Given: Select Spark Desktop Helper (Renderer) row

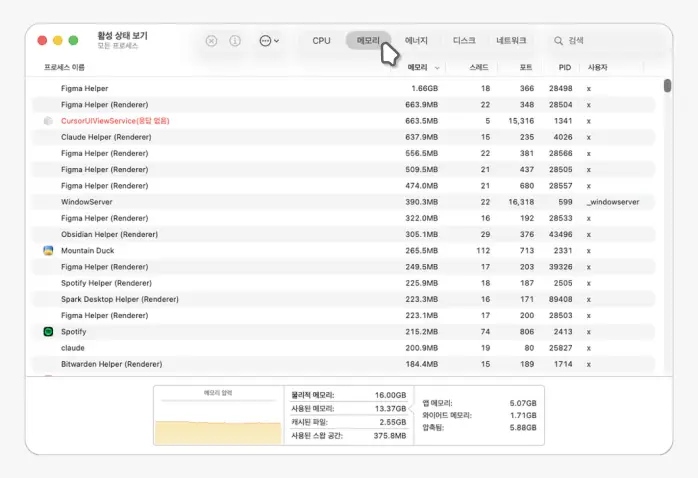Looking at the screenshot, I should (343, 299).
